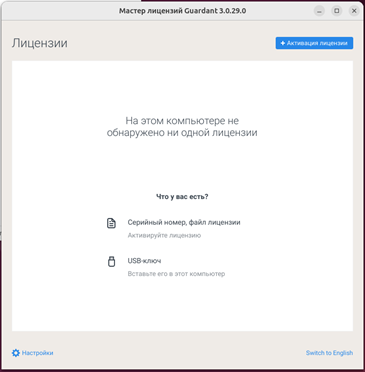This screenshot has height=372, width=365.
Task: Click the license file document icon
Action: coord(111,223)
